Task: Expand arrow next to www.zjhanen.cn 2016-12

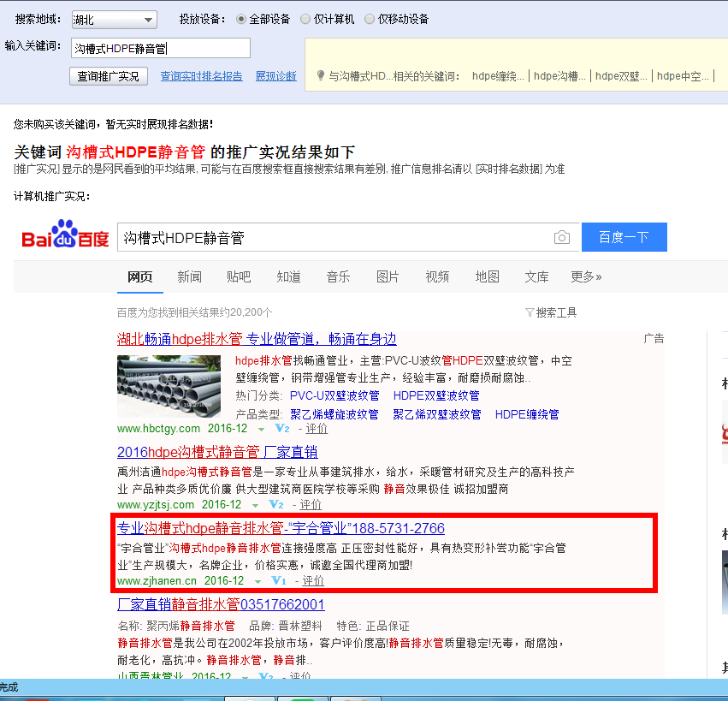Action: 258,582
